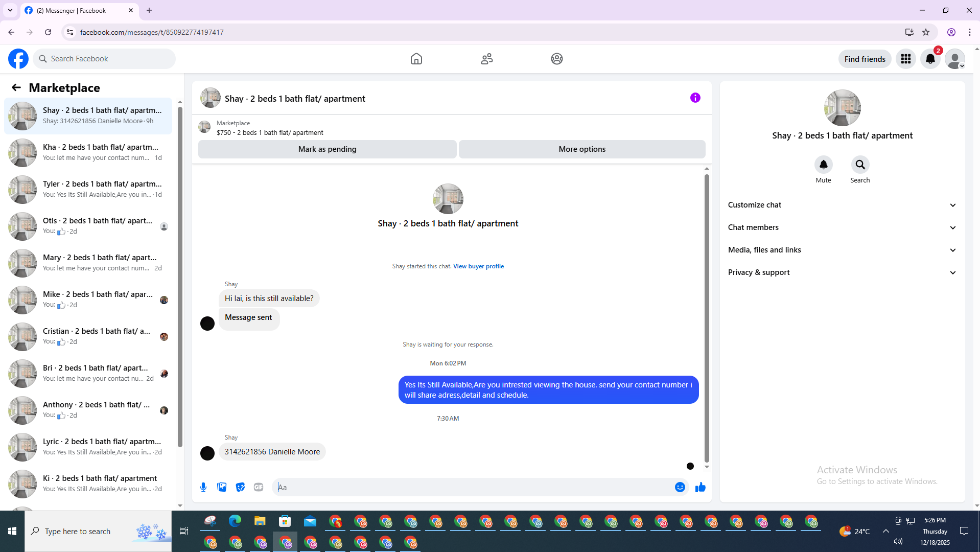
Task: Open the Facebook menu grid icon
Action: pos(906,59)
